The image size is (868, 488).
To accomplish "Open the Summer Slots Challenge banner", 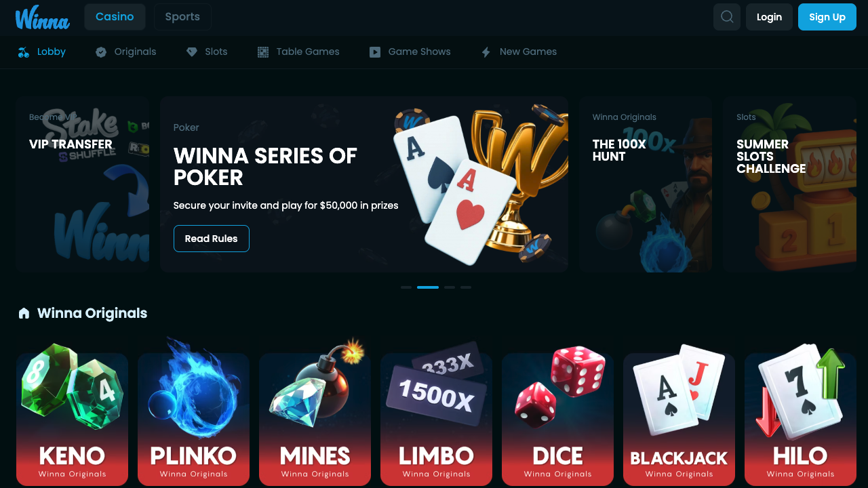I will (789, 184).
